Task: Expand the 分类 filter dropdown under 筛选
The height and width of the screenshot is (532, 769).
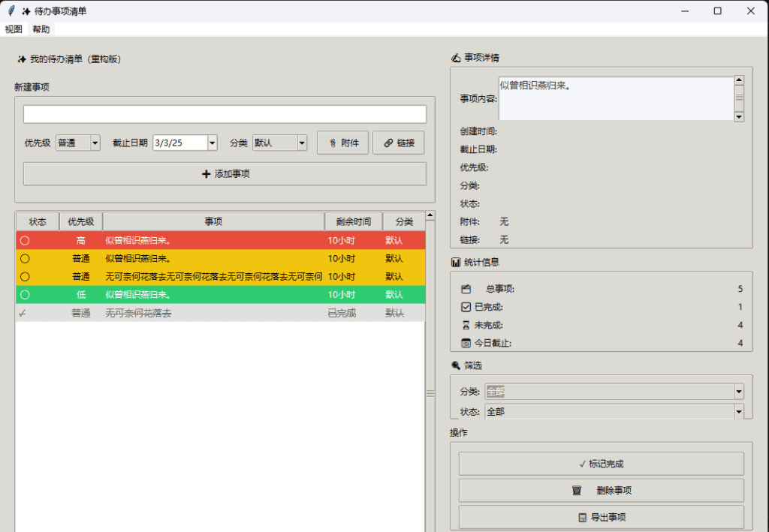Action: point(739,392)
